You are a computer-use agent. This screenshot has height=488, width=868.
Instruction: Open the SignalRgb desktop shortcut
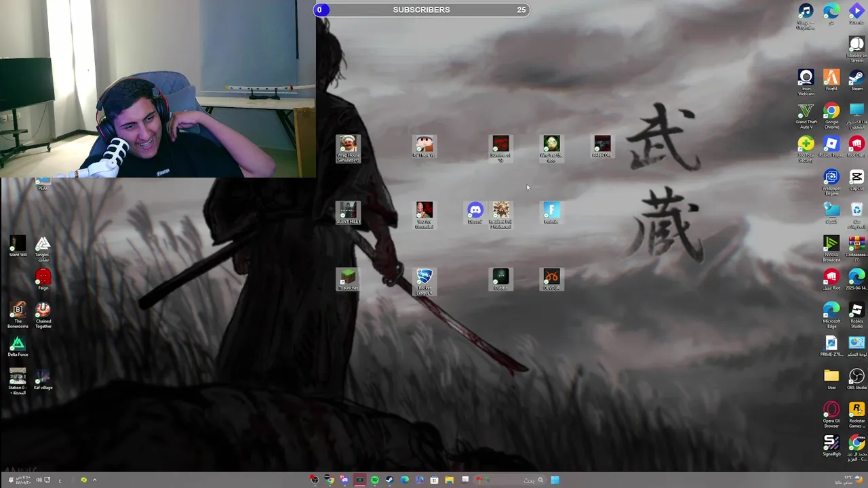(831, 445)
